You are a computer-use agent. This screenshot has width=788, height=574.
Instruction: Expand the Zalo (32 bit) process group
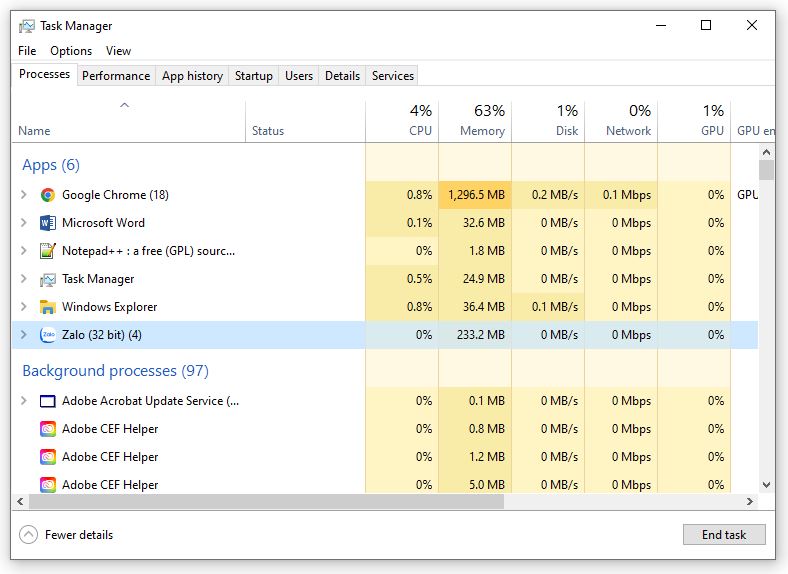(24, 335)
